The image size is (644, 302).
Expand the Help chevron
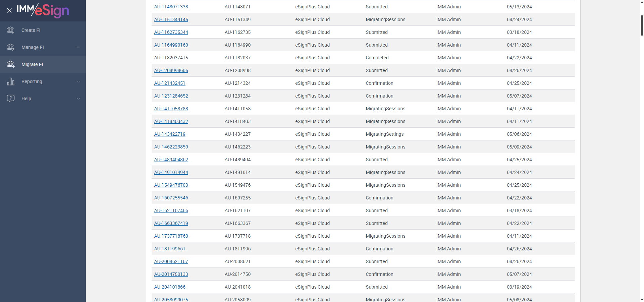coord(78,99)
